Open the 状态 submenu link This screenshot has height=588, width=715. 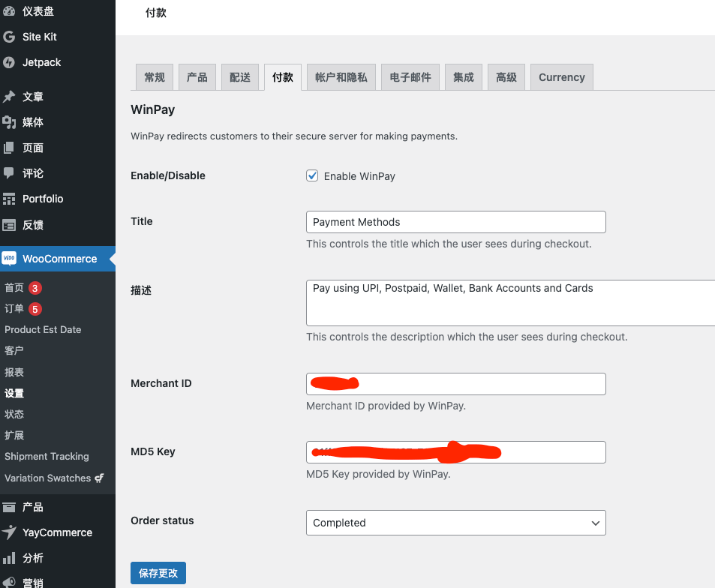point(14,414)
